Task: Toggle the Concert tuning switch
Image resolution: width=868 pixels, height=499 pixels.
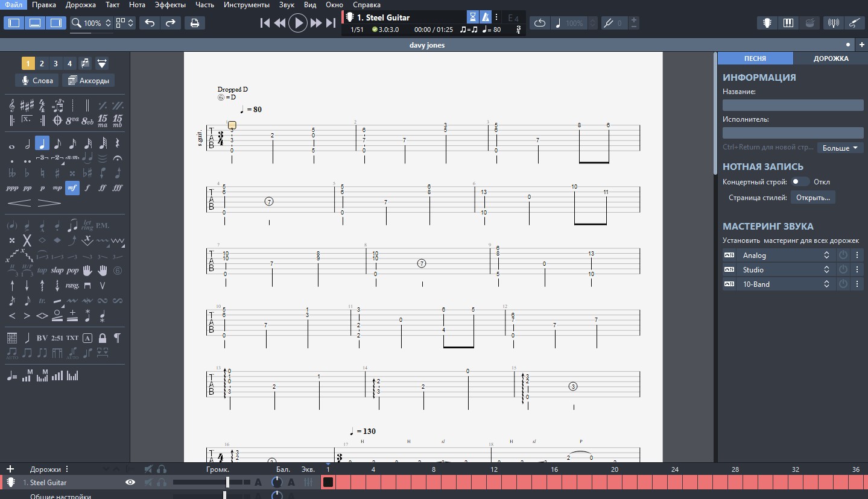Action: (x=800, y=181)
